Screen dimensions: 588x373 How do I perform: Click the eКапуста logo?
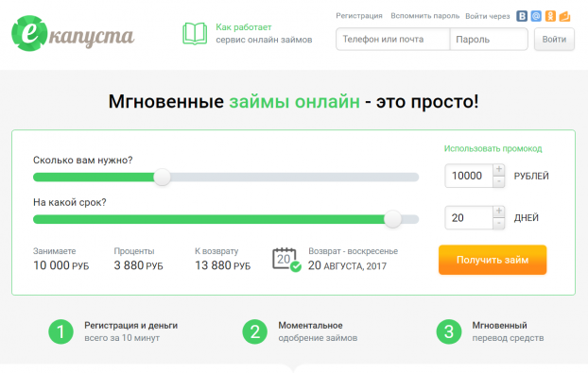[x=73, y=33]
